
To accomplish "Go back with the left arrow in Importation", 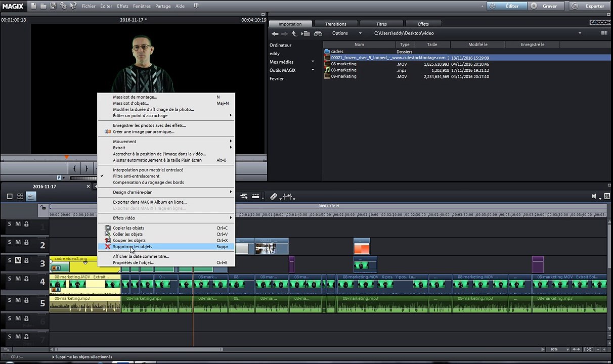I will [x=275, y=33].
